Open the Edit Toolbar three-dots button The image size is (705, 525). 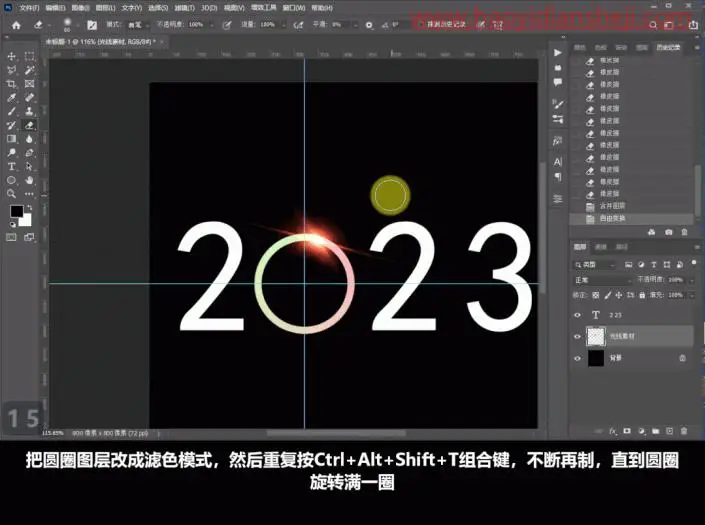[29, 194]
